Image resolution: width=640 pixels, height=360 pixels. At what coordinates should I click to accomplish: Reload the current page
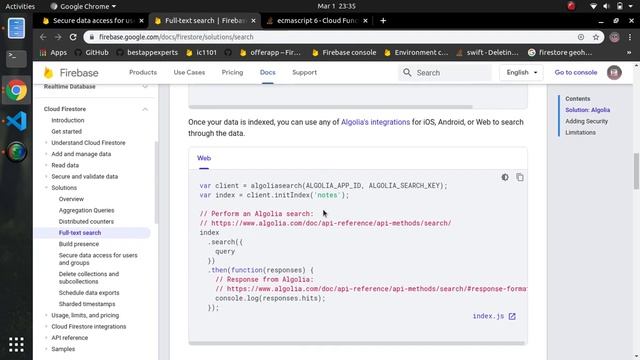pos(73,37)
